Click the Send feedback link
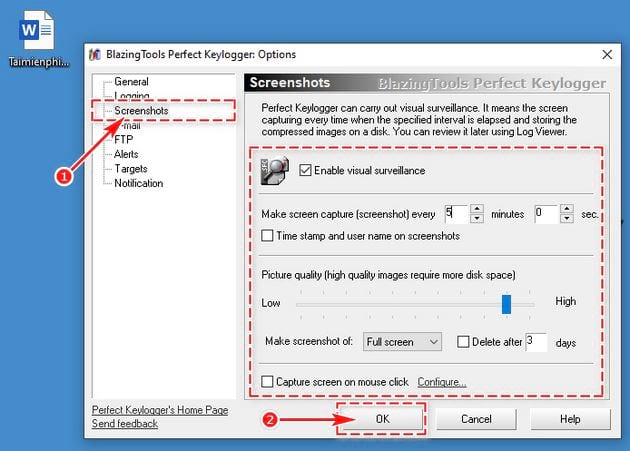Image resolution: width=630 pixels, height=451 pixels. tap(125, 424)
